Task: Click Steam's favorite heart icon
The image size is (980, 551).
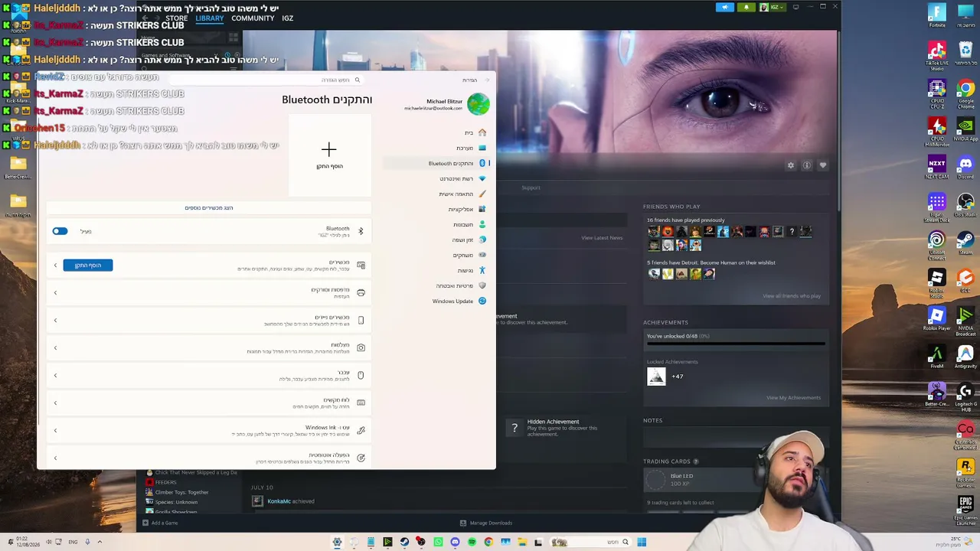Action: pyautogui.click(x=823, y=165)
